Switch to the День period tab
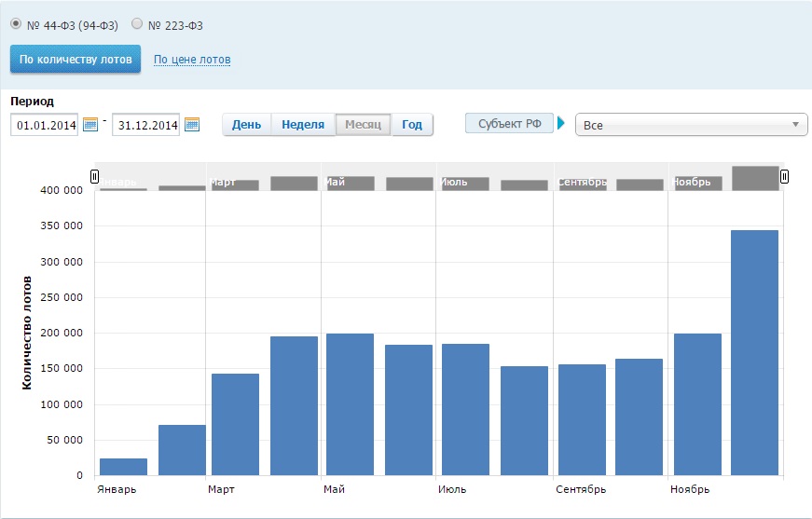Viewport: 812px width, 519px height. [x=246, y=125]
